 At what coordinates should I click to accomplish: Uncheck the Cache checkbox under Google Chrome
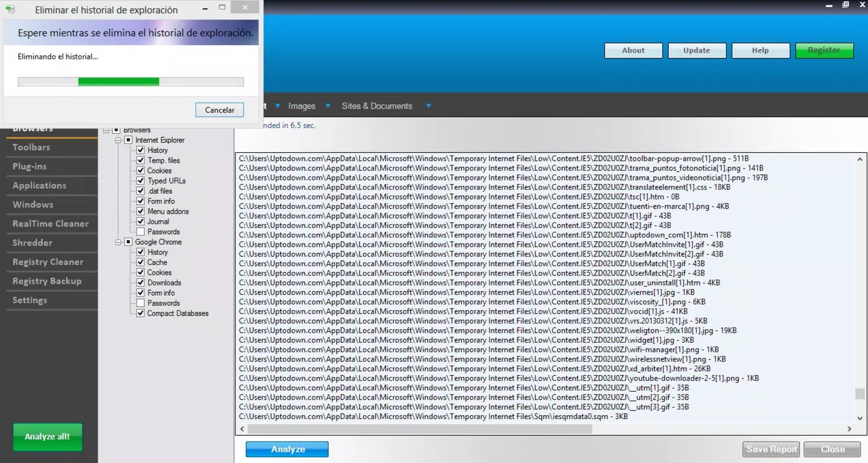[140, 262]
